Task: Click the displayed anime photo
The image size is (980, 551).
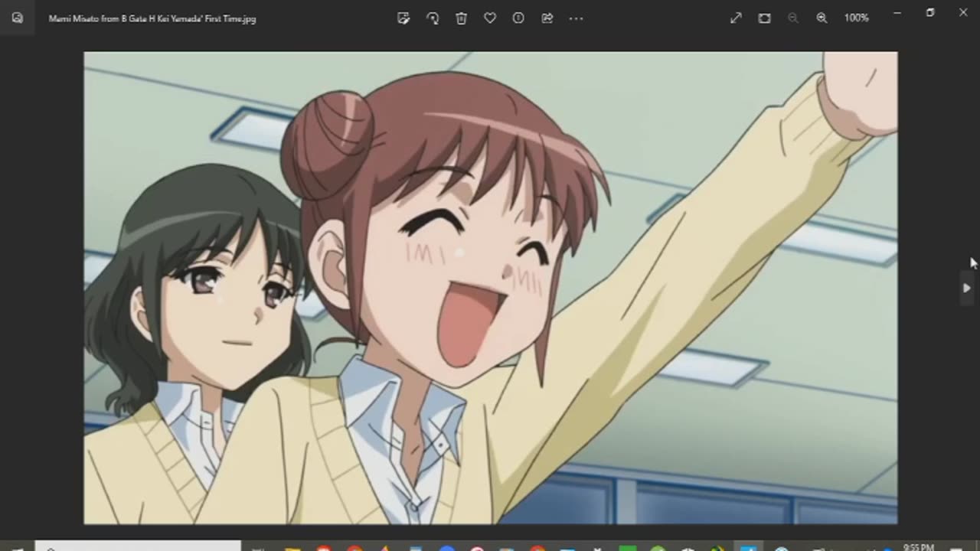Action: [491, 288]
